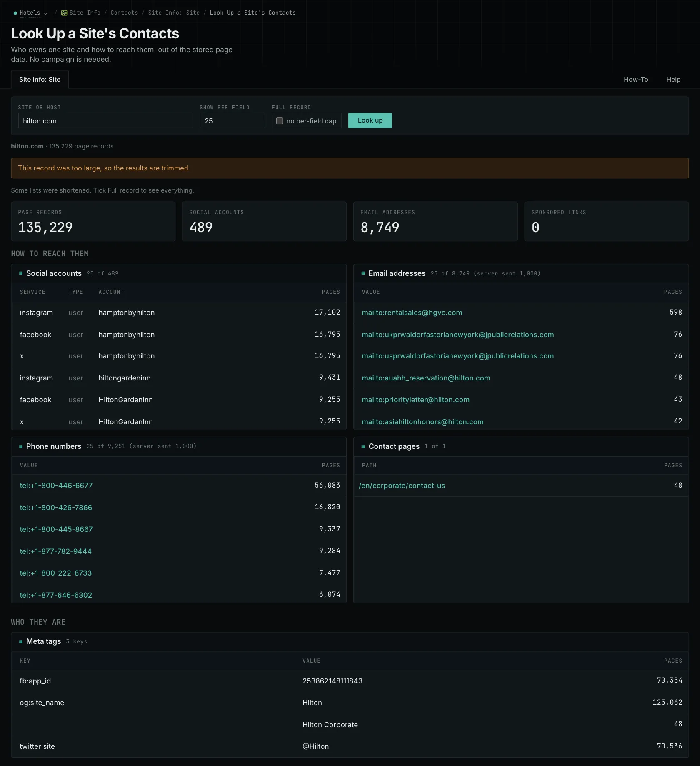Select the instagram hiltongardeninn account
This screenshot has height=766, width=700.
coord(125,378)
